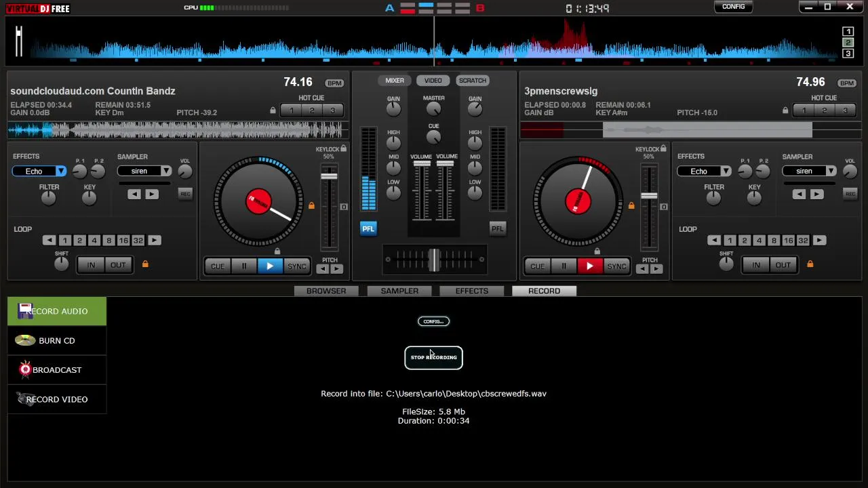Click the play button on the right deck
The width and height of the screenshot is (868, 488).
[x=590, y=266]
